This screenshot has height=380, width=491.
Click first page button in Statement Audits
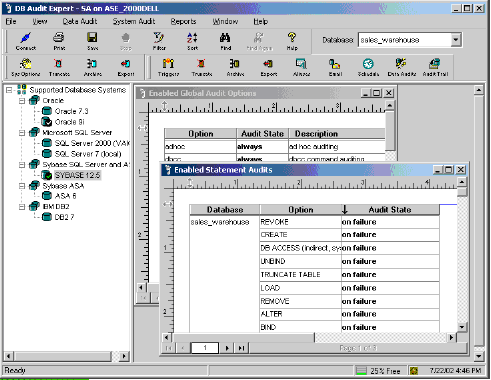[169, 348]
